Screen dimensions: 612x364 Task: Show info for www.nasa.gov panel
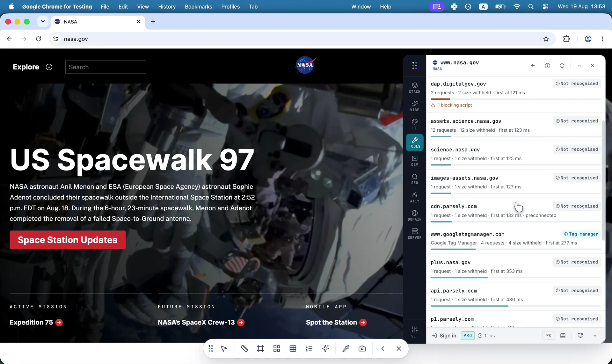[547, 66]
